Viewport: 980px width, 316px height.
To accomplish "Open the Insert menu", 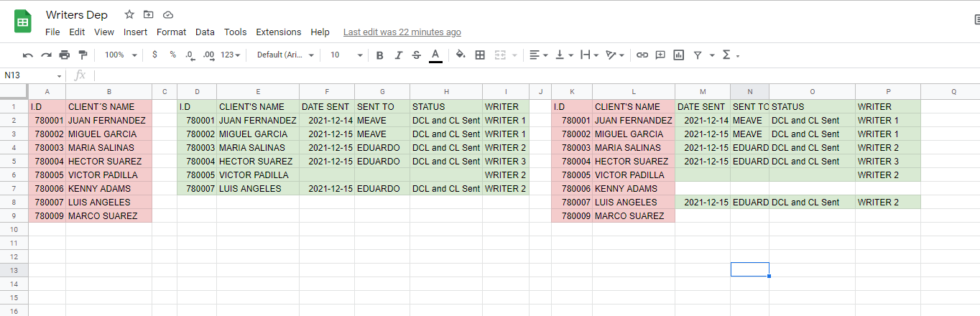I will tap(135, 32).
